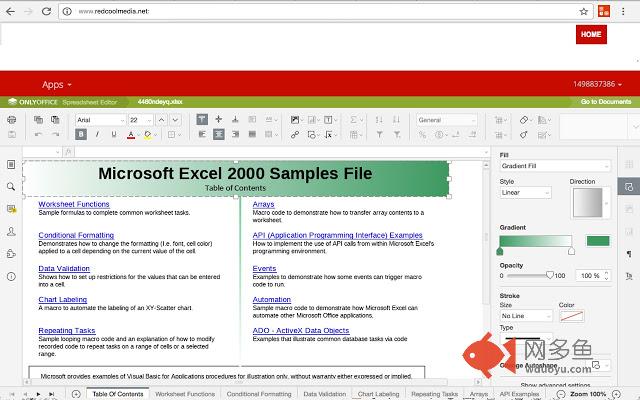The width and height of the screenshot is (640, 400).
Task: Open the Worksheet Functions hyperlink in sheet
Action: tap(74, 204)
